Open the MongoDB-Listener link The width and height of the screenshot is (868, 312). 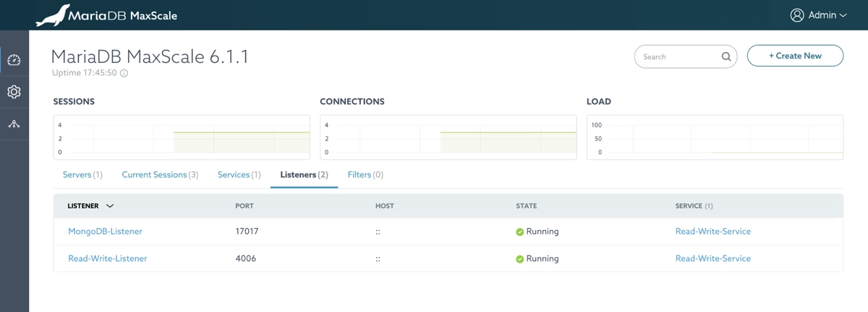tap(105, 232)
